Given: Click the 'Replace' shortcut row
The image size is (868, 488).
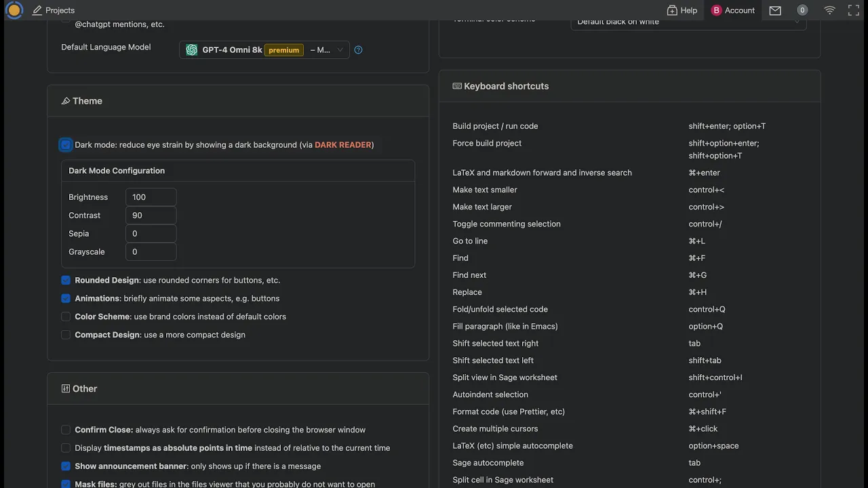Looking at the screenshot, I should point(629,292).
